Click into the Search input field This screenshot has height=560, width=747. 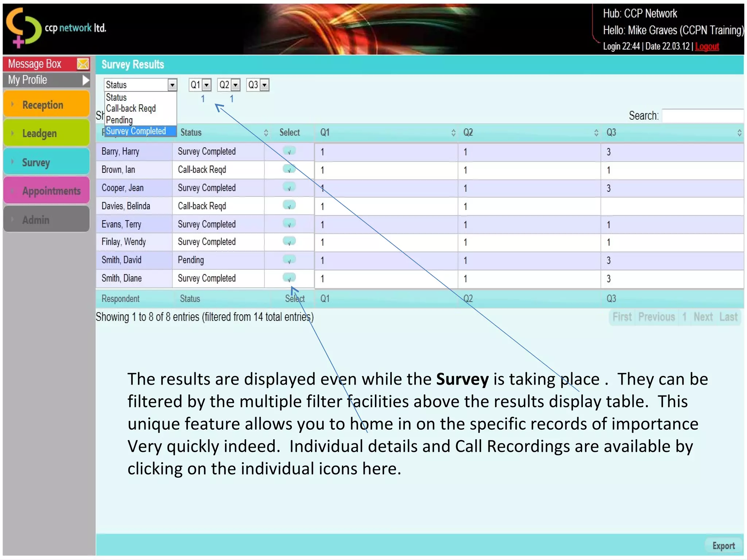(x=703, y=116)
